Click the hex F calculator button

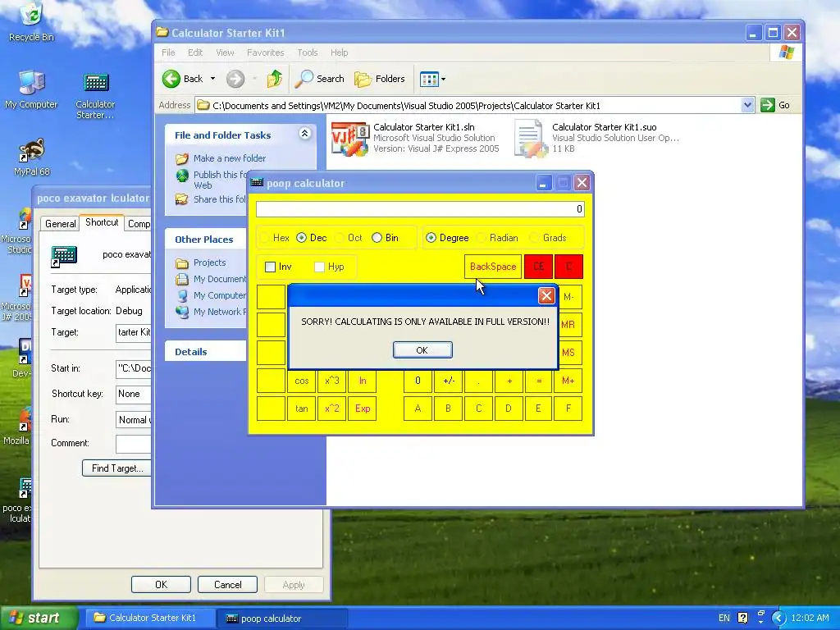(568, 409)
